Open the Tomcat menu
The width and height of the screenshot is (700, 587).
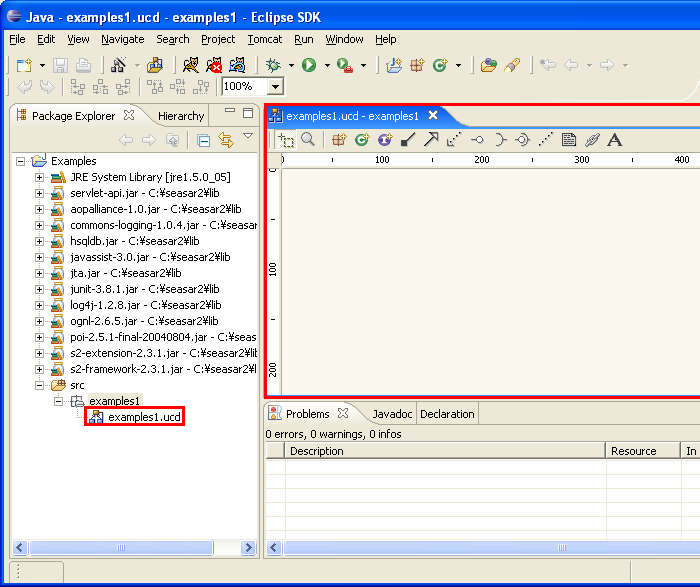[265, 39]
